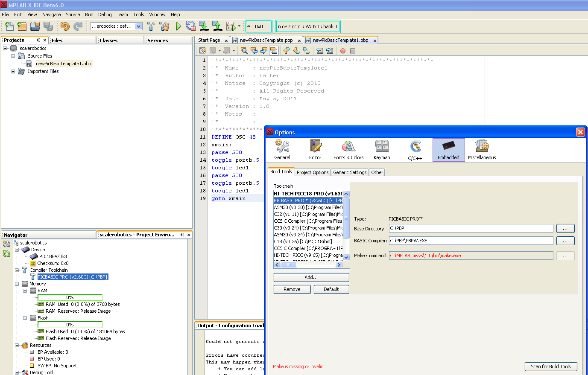Run the project with green play icon
588x375 pixels.
point(178,26)
